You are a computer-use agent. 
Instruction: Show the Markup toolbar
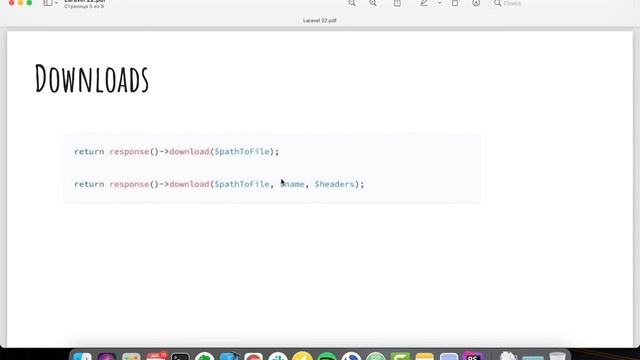click(x=476, y=3)
